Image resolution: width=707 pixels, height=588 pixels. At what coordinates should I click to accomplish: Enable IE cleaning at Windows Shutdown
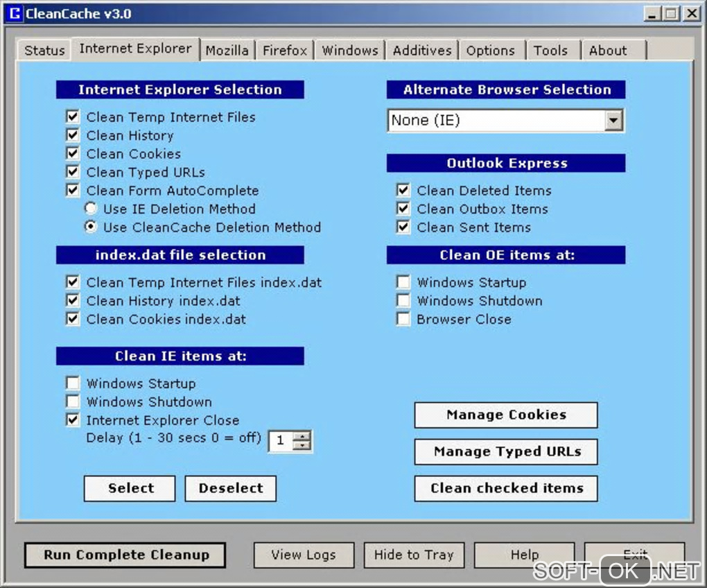tap(73, 401)
